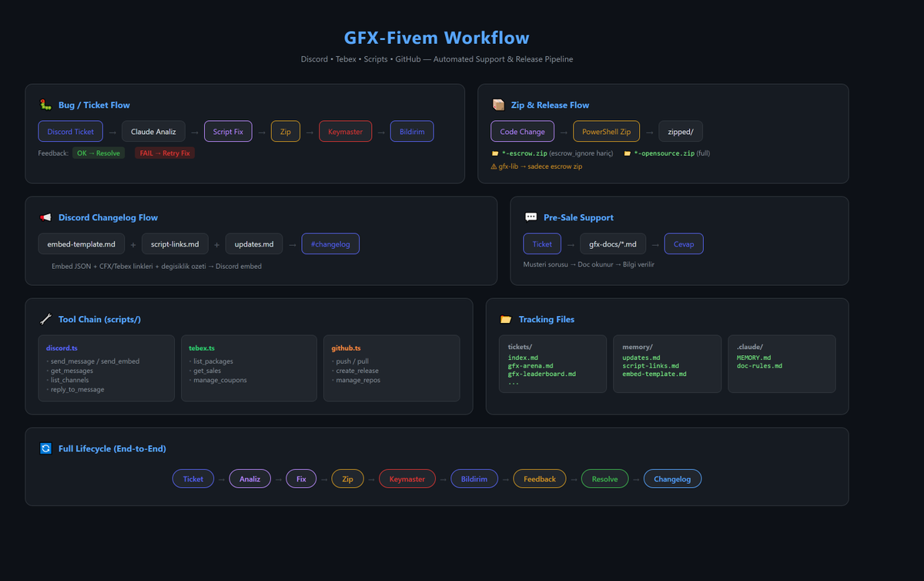Image resolution: width=924 pixels, height=581 pixels.
Task: Click the script-links.md chip in Changelog Flow
Action: point(175,244)
